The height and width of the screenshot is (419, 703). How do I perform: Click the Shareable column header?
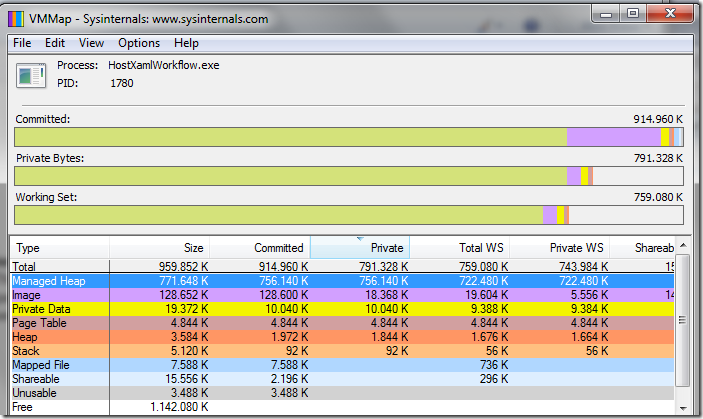[x=642, y=248]
